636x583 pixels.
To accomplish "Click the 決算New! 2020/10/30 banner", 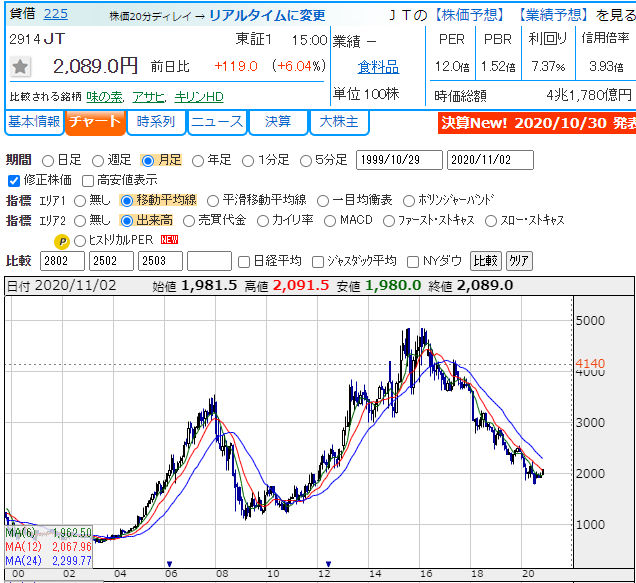I will click(x=537, y=123).
